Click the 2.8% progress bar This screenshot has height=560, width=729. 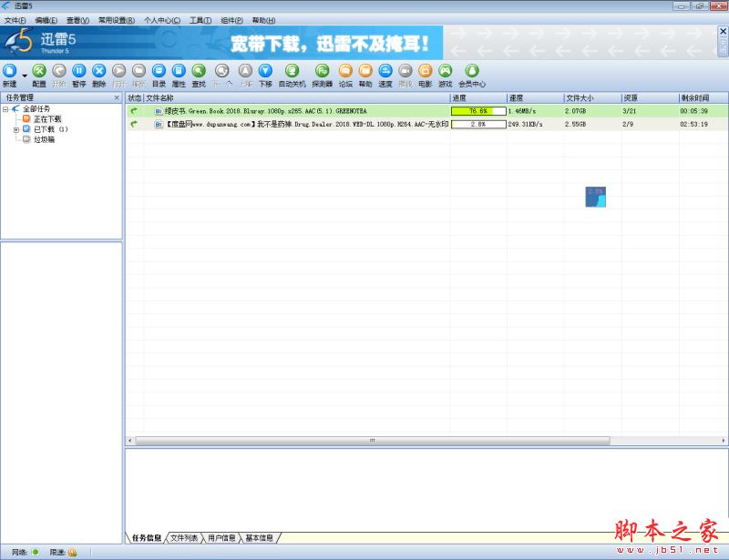pos(478,124)
